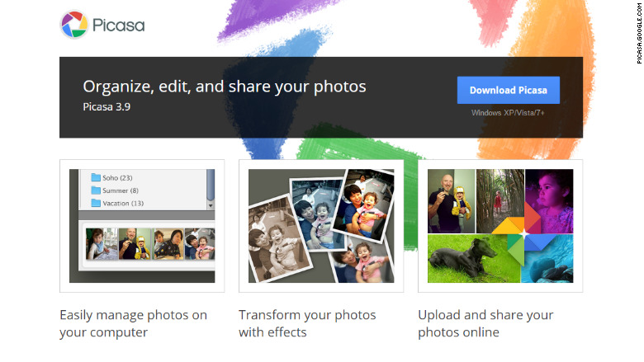Click the Picasa colorful shutter logo icon
The image size is (644, 362).
[74, 25]
